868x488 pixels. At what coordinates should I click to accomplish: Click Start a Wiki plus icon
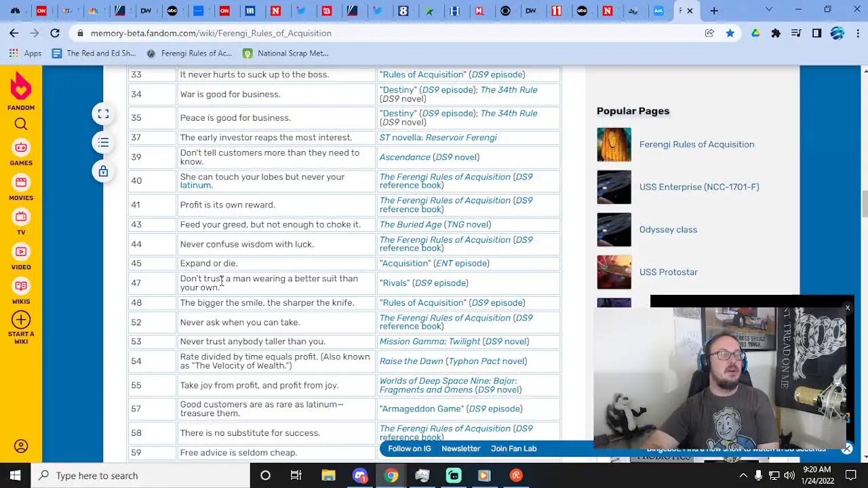[x=21, y=320]
